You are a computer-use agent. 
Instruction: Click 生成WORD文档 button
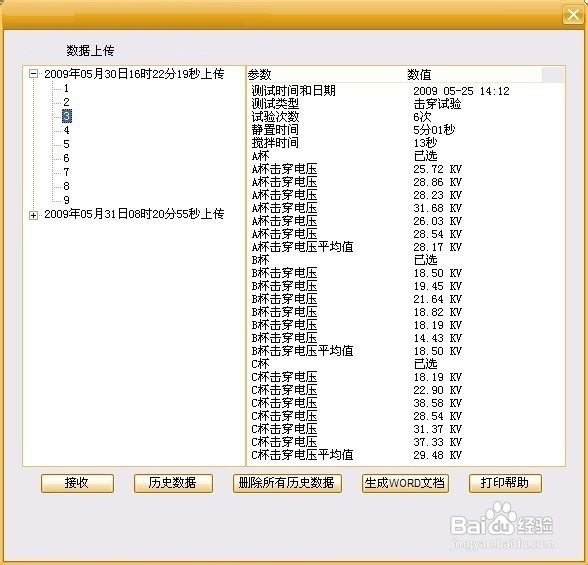pos(405,483)
